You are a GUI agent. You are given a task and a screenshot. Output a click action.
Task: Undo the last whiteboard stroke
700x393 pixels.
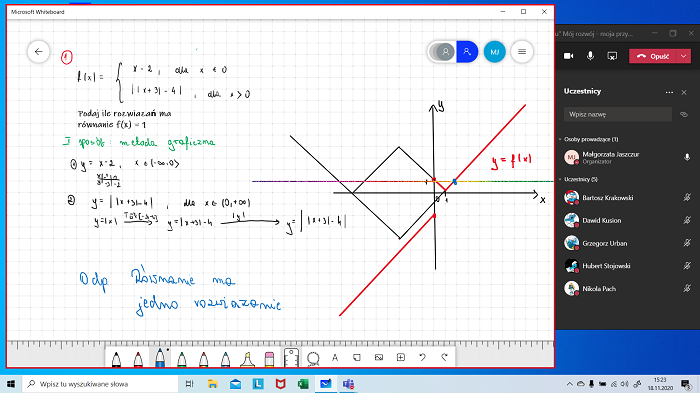(x=422, y=357)
